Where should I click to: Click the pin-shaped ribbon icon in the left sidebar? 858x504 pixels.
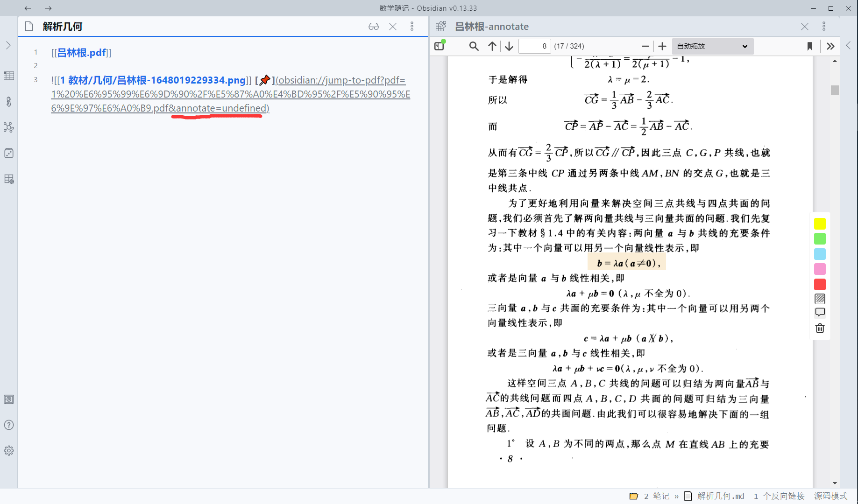(9, 101)
